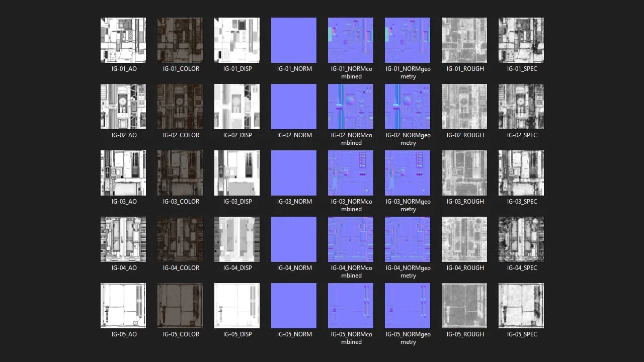Image resolution: width=644 pixels, height=362 pixels.
Task: Select the IG-01_ROUGH roughness map
Action: [x=464, y=40]
